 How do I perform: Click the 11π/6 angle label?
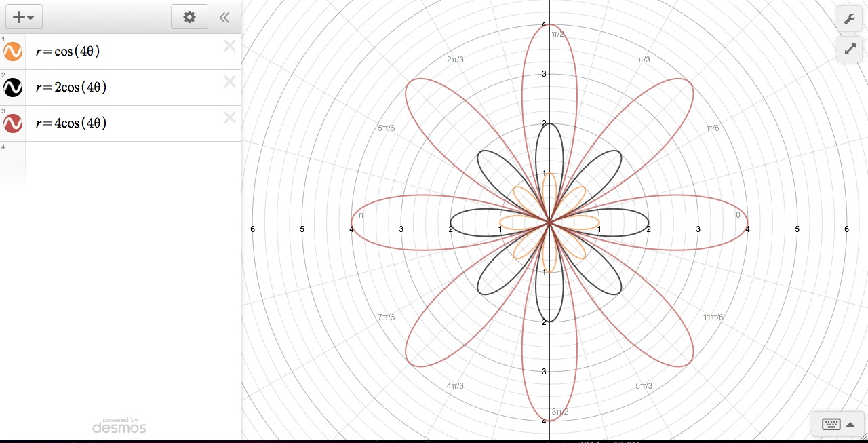click(713, 317)
